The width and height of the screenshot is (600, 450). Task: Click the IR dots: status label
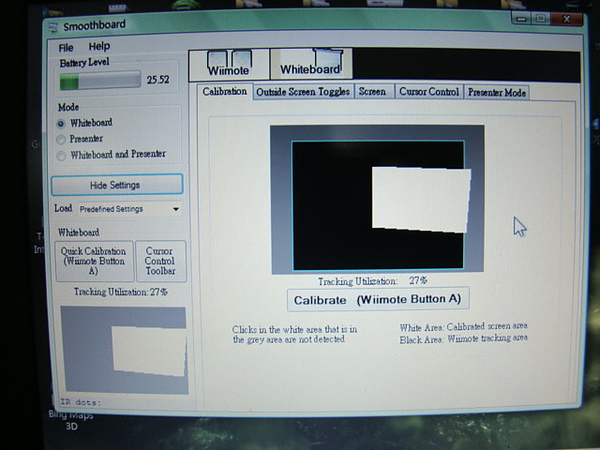(x=80, y=402)
